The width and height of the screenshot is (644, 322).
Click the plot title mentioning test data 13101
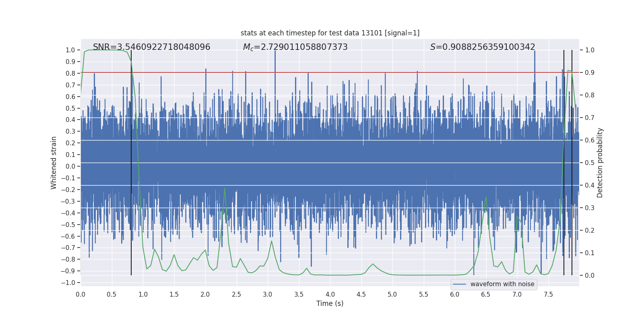[330, 33]
